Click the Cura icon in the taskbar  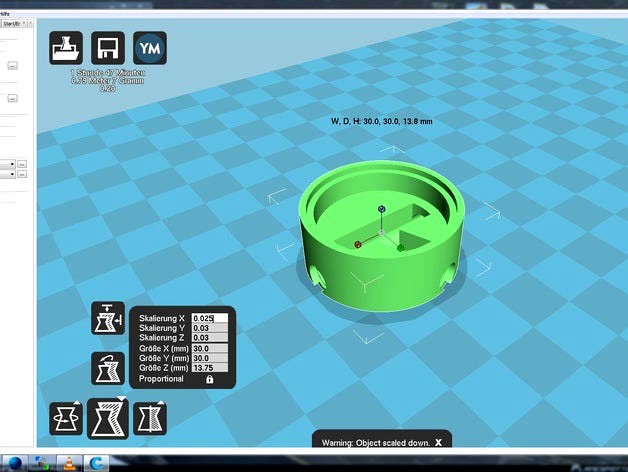point(97,462)
